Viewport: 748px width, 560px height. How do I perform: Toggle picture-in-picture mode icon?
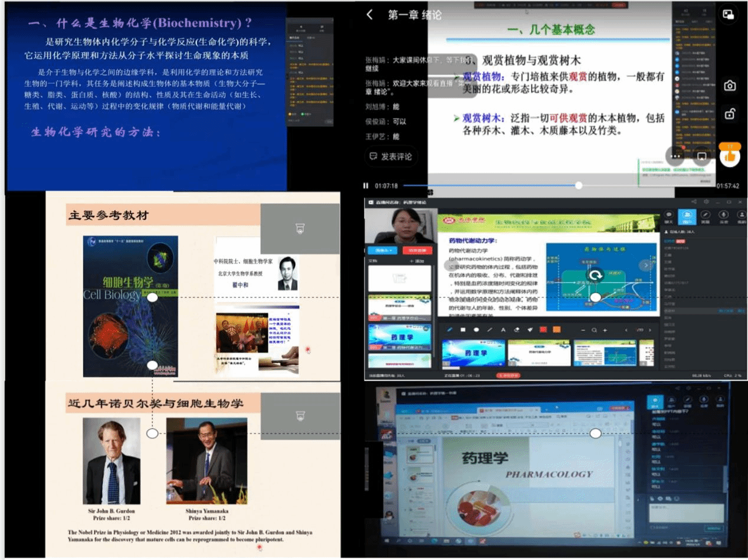(729, 15)
